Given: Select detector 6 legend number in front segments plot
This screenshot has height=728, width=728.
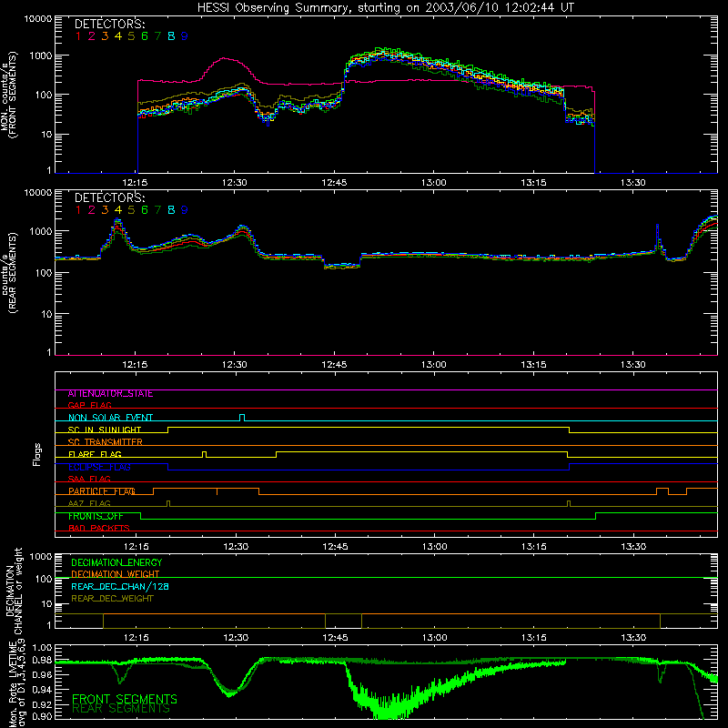Looking at the screenshot, I should coord(145,36).
